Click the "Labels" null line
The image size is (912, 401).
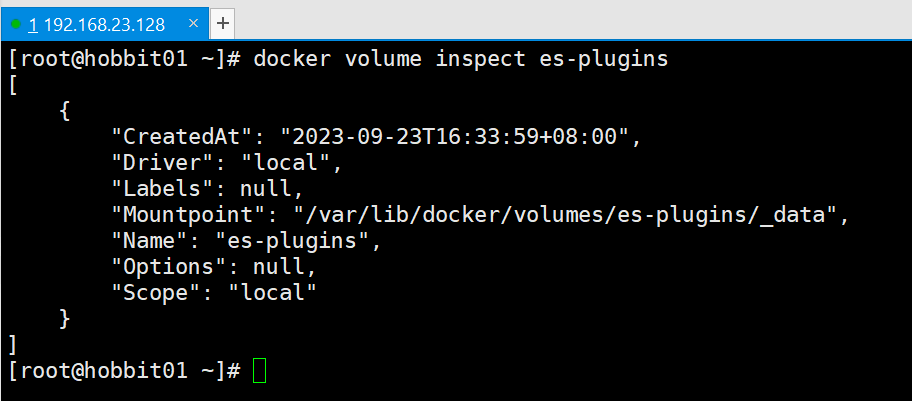click(x=207, y=188)
